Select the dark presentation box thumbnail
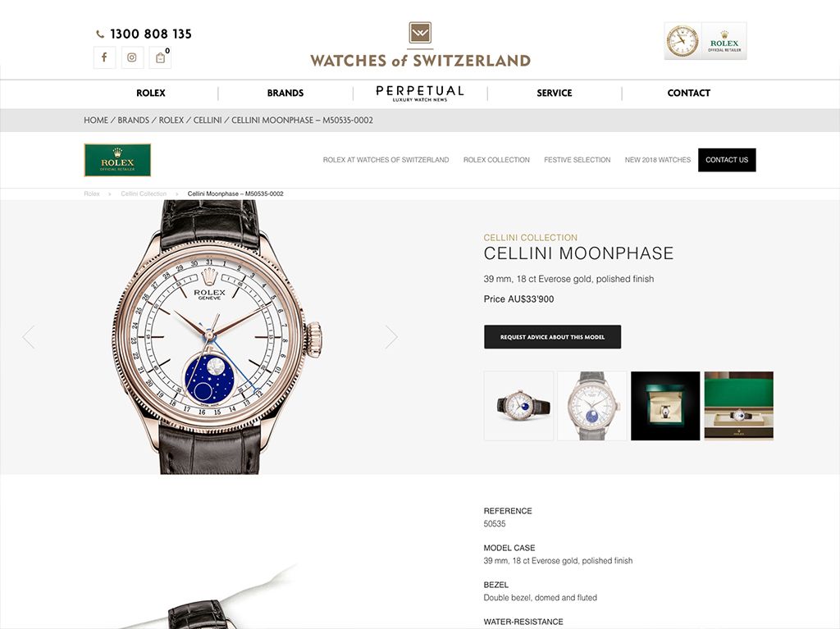Viewport: 840px width, 629px height. click(x=665, y=406)
